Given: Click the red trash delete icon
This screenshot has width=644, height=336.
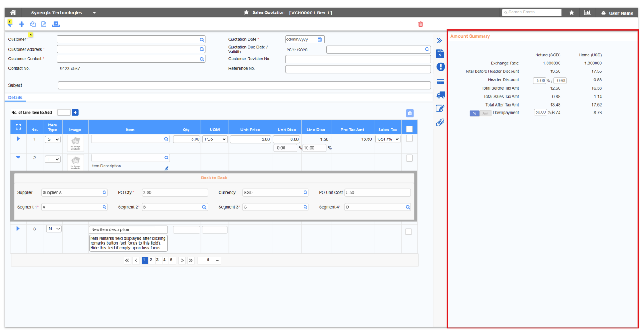Looking at the screenshot, I should (420, 24).
